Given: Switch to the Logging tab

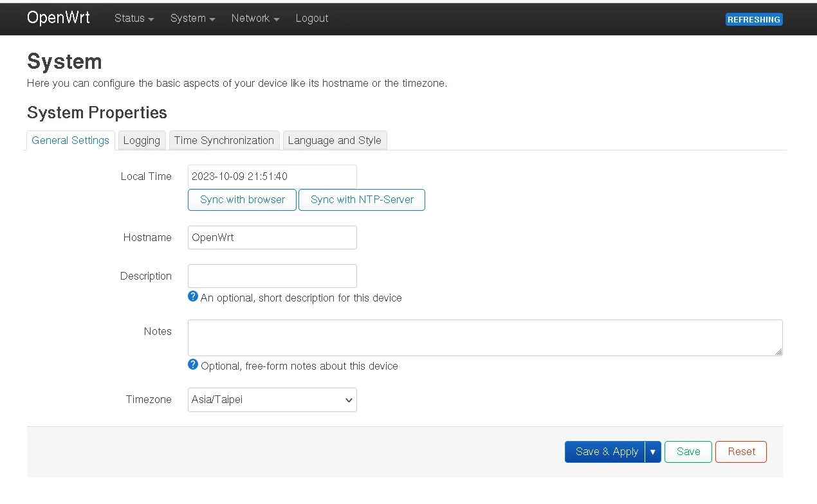Looking at the screenshot, I should [x=142, y=140].
